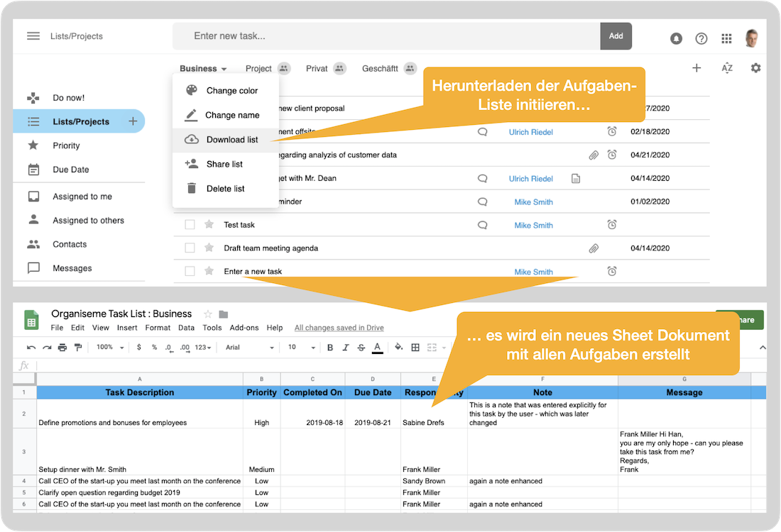
Task: Toggle strikethrough in Sheets toolbar
Action: click(361, 348)
